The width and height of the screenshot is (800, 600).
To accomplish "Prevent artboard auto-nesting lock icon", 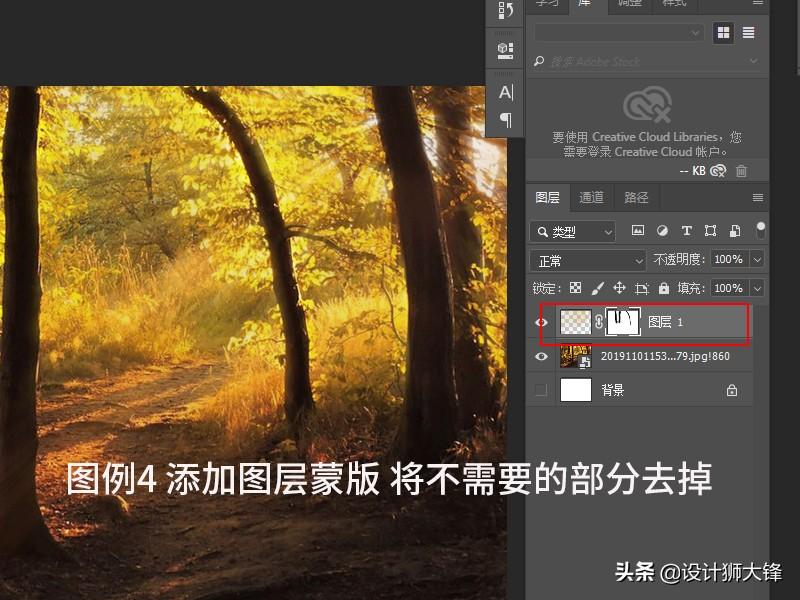I will pos(641,289).
